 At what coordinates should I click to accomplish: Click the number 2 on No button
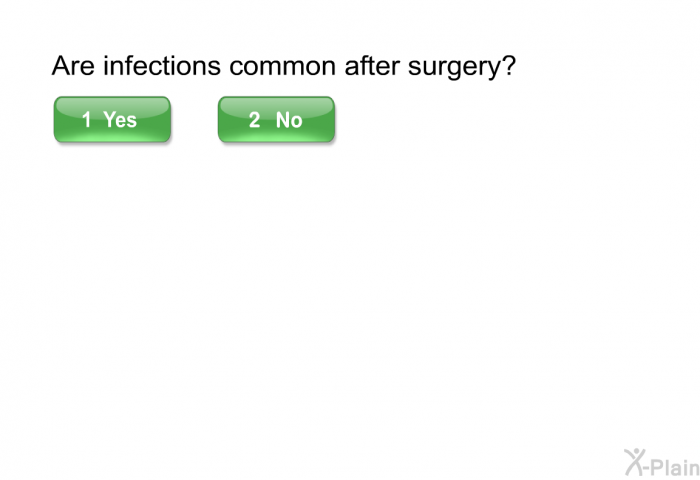pyautogui.click(x=254, y=120)
